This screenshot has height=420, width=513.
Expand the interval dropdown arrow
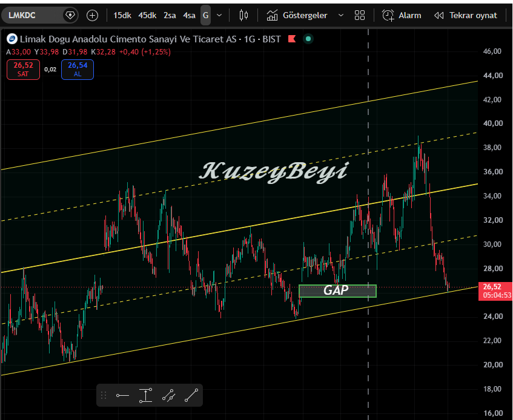(x=219, y=15)
